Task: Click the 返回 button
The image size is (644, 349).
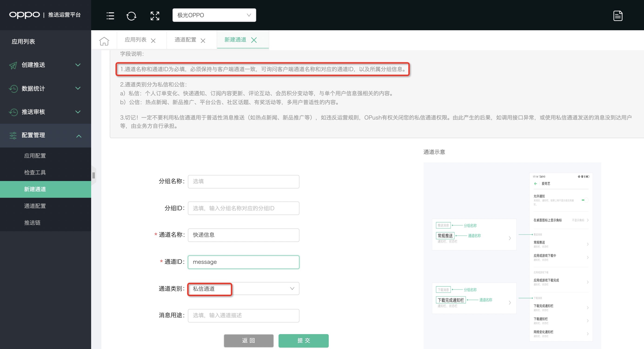Action: pos(249,340)
